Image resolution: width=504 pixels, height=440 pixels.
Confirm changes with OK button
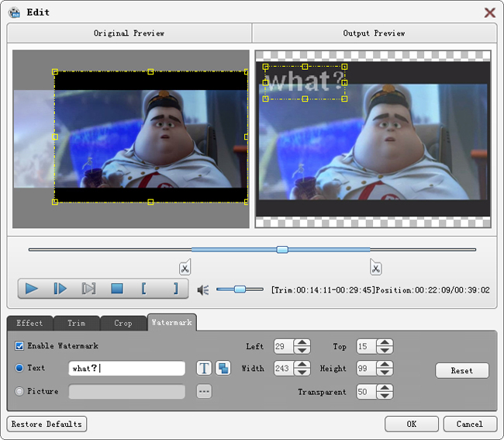412,424
